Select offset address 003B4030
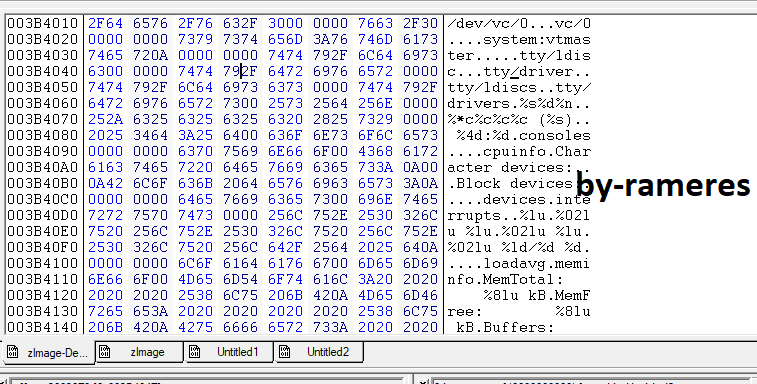This screenshot has width=757, height=384. pos(42,55)
